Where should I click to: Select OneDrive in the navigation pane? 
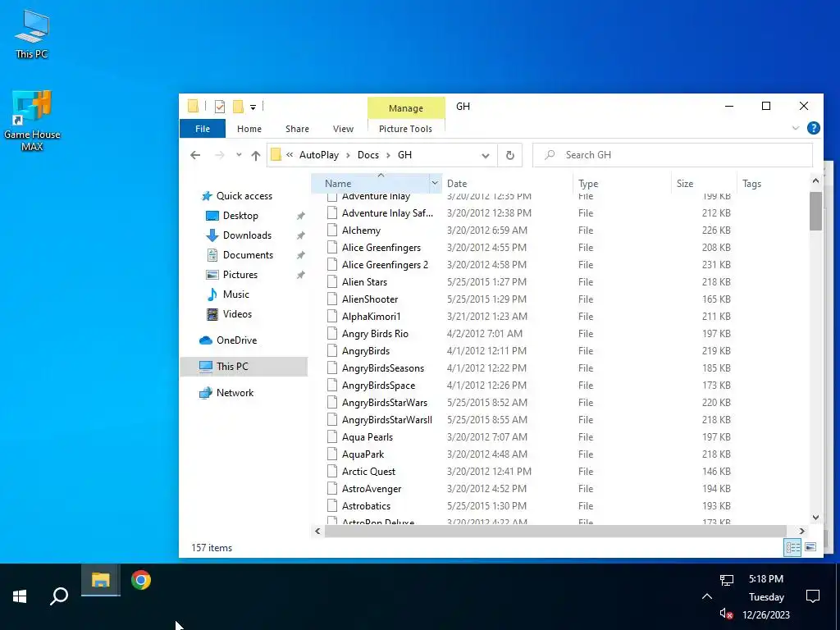[x=236, y=340]
